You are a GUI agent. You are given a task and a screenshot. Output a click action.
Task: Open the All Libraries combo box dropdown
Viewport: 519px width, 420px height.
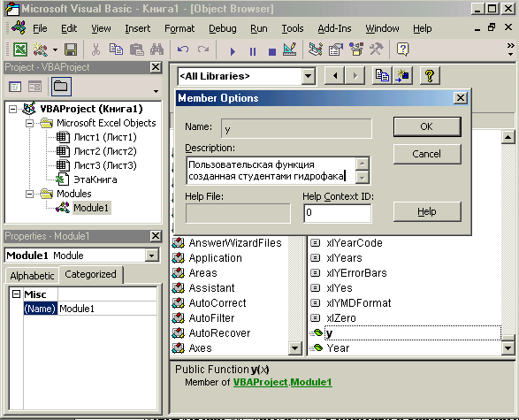point(308,76)
